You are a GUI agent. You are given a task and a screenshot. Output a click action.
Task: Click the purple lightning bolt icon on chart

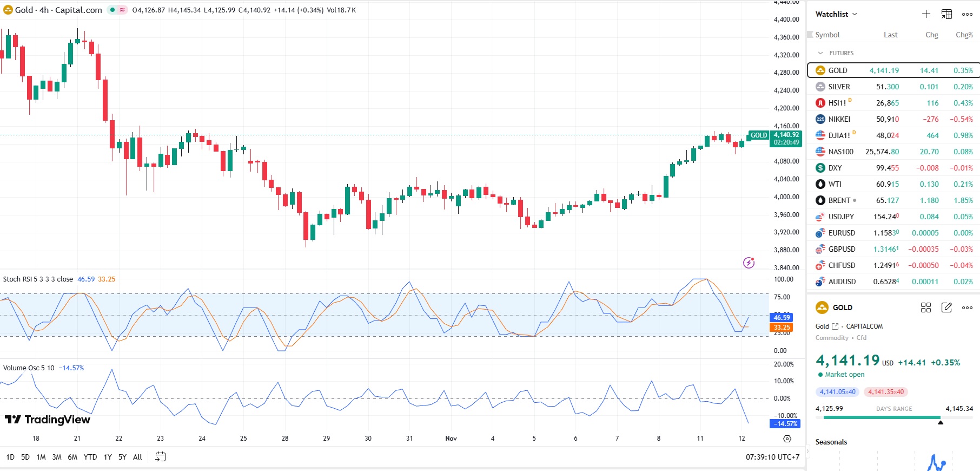point(749,263)
